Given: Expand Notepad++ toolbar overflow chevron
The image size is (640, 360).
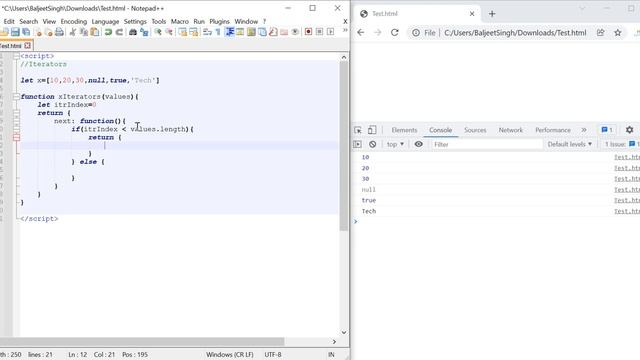Looking at the screenshot, I should pos(345,31).
